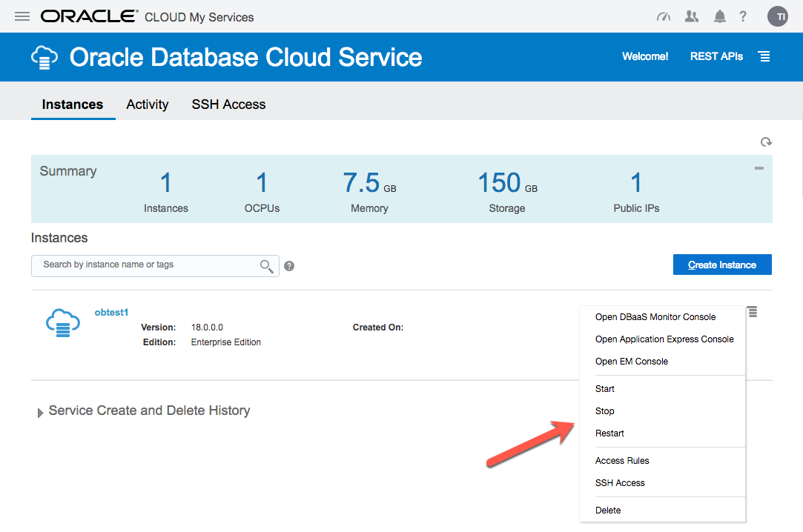Open the dashboard gauge icon
The image size is (803, 532).
pyautogui.click(x=664, y=17)
